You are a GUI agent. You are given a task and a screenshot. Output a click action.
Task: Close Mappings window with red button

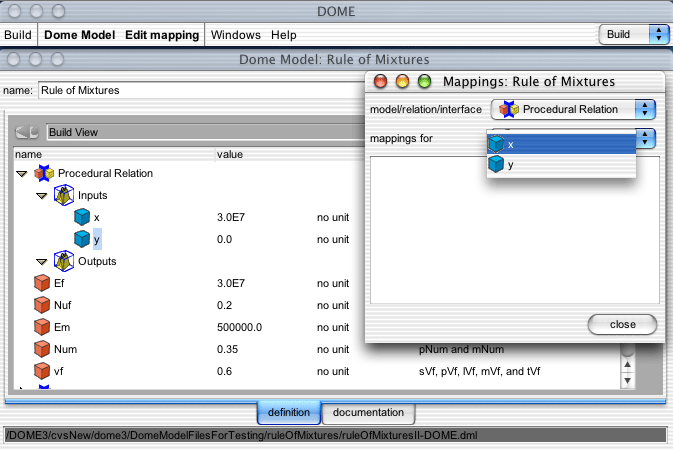380,81
